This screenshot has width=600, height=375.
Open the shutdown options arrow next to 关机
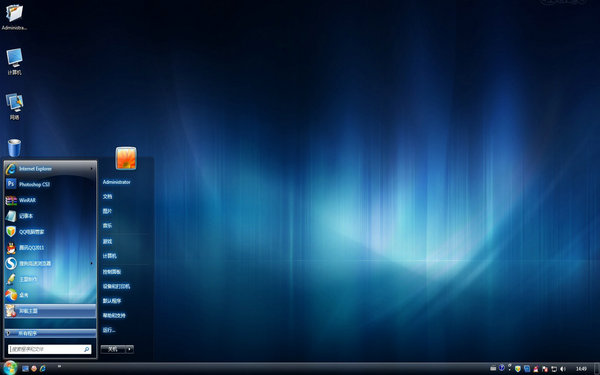pyautogui.click(x=130, y=349)
